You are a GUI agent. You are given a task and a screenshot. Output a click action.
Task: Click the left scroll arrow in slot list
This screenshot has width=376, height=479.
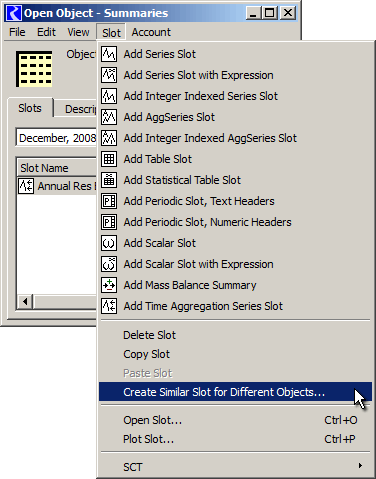pos(25,302)
